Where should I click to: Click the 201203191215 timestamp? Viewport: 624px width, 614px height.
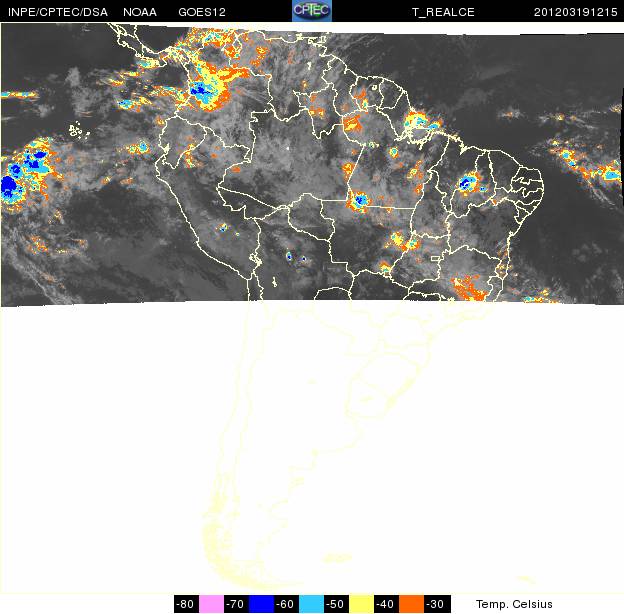[x=575, y=12]
